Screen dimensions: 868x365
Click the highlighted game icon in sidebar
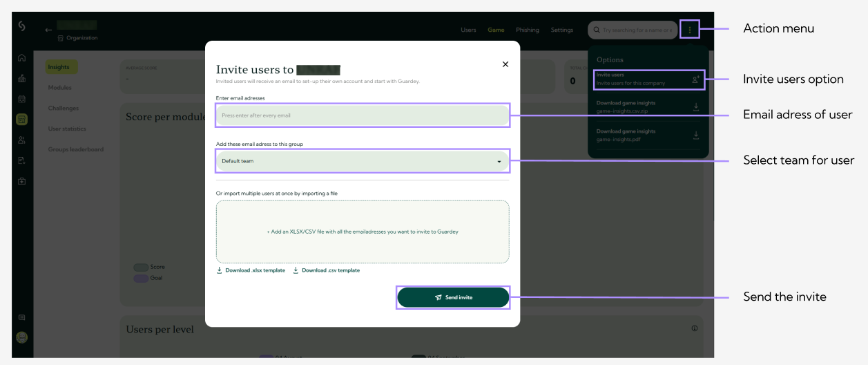(22, 120)
